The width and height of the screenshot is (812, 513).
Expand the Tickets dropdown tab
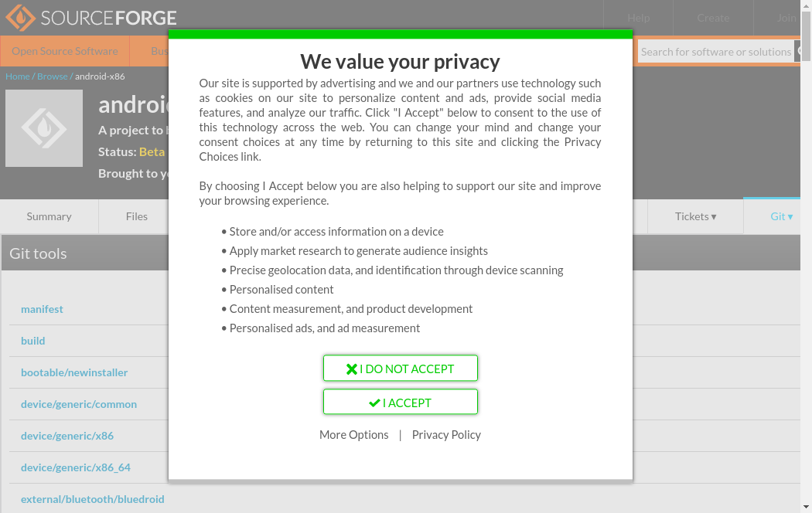click(695, 216)
